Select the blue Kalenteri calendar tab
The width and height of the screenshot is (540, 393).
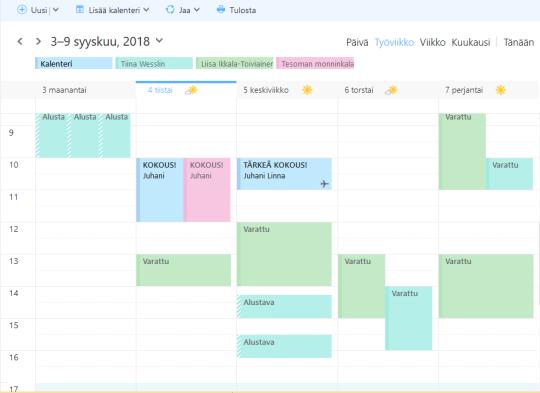[74, 63]
